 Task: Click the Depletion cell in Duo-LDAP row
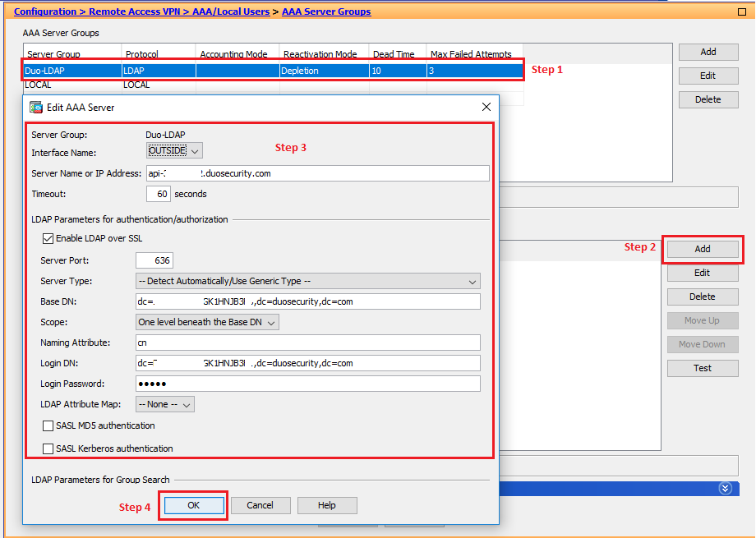[x=325, y=71]
